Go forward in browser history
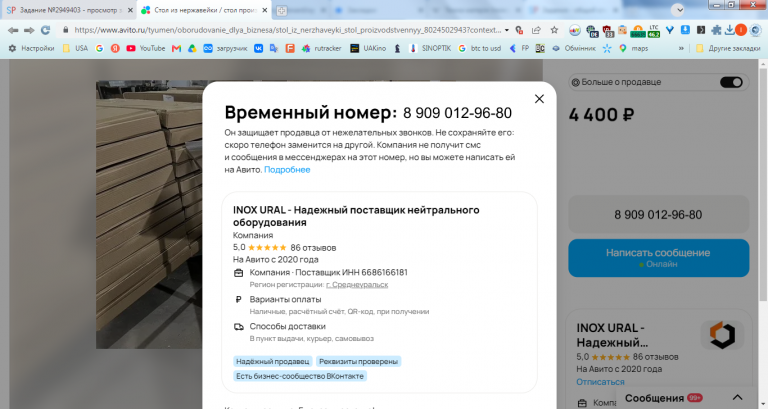Image resolution: width=768 pixels, height=409 pixels. click(x=29, y=30)
